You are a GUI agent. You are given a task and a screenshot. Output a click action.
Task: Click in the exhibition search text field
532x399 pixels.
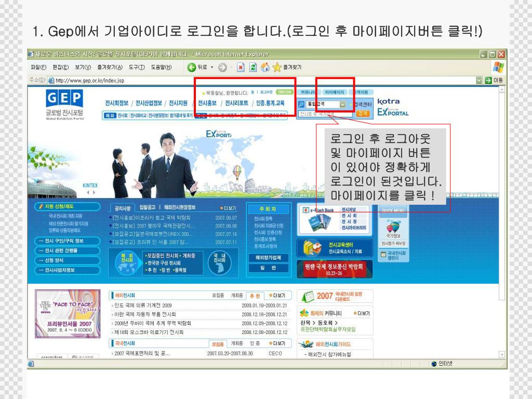325,114
